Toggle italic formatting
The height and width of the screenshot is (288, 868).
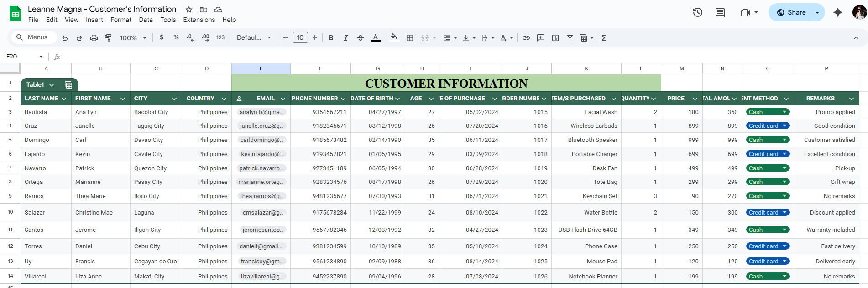click(345, 38)
